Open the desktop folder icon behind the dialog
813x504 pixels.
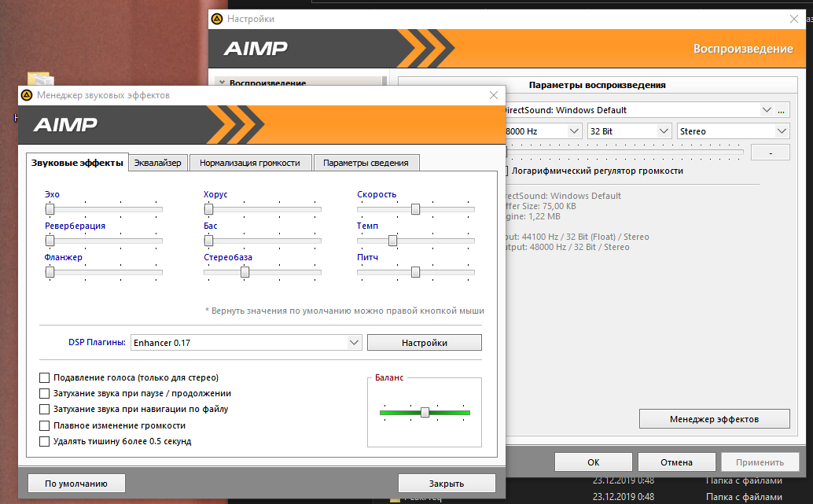coord(40,79)
